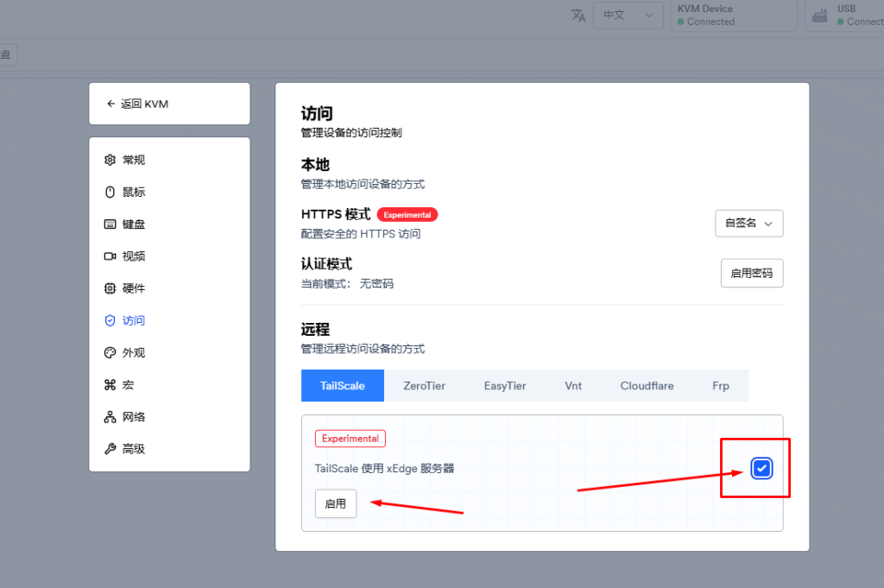Click the palette icon for 外观
This screenshot has height=588, width=884.
pyautogui.click(x=110, y=352)
